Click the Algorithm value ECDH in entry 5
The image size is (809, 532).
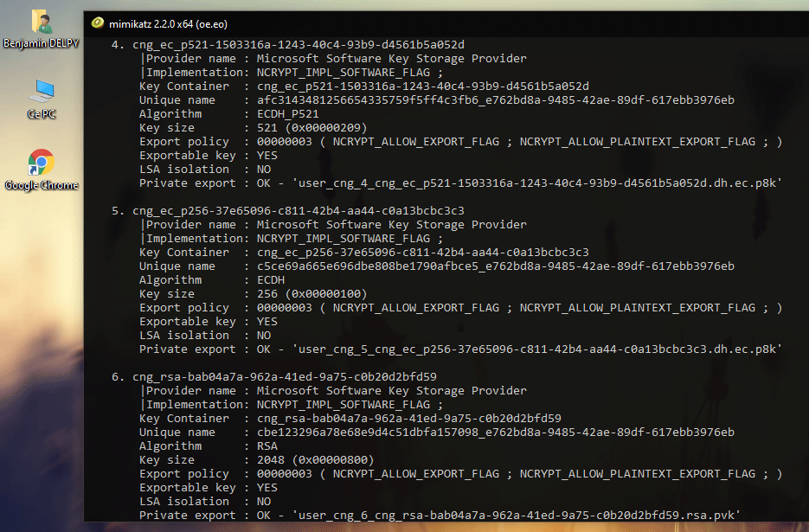(271, 280)
